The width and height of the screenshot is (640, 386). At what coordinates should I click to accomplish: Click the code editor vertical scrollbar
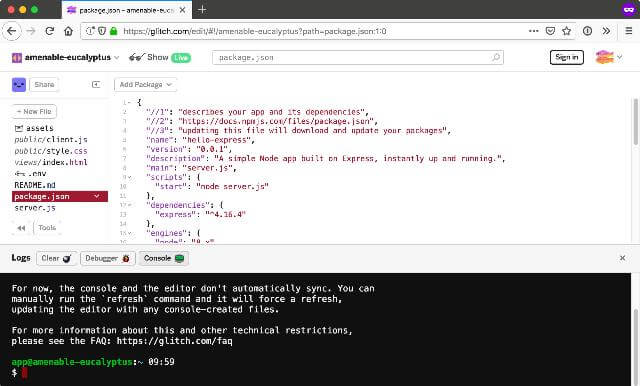(636, 122)
